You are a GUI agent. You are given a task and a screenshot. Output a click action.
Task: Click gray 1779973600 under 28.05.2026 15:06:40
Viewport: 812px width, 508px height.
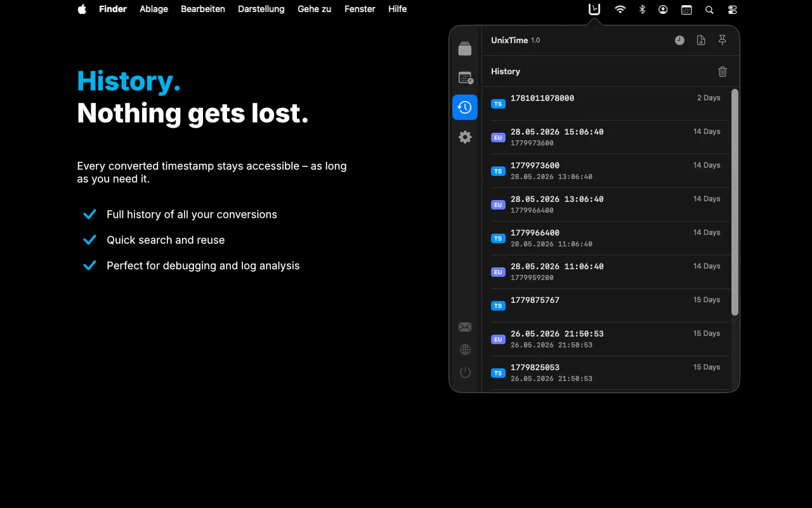point(532,144)
